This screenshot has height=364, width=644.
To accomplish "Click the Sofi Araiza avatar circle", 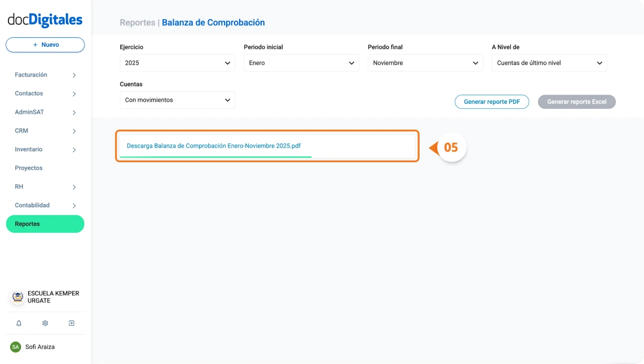I will [16, 347].
